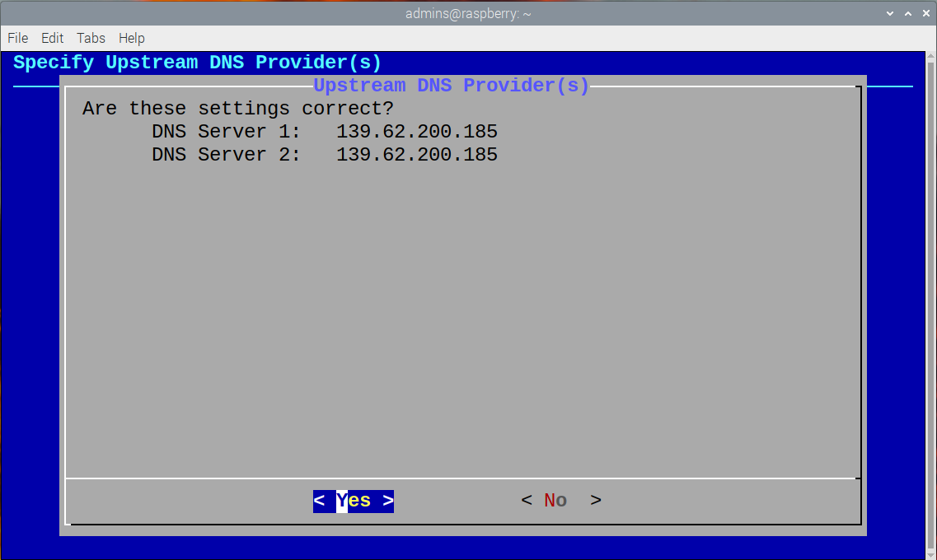
Task: Choose the No button
Action: (x=561, y=501)
